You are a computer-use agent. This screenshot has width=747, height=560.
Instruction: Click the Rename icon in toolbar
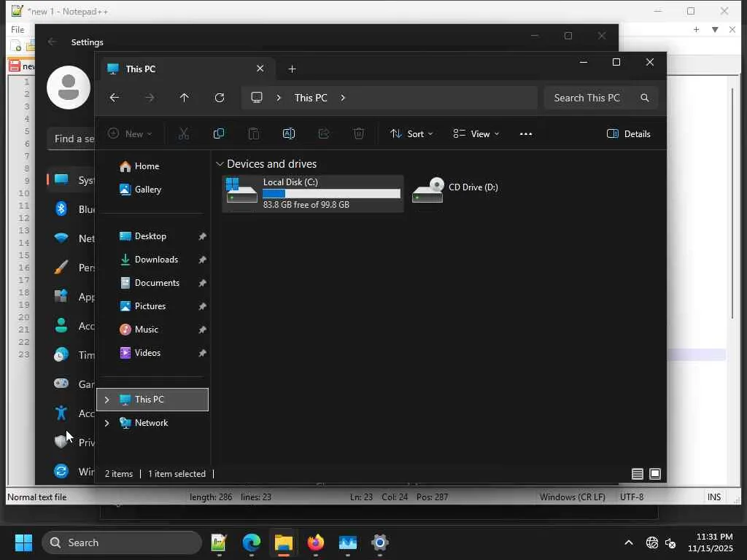pyautogui.click(x=289, y=134)
